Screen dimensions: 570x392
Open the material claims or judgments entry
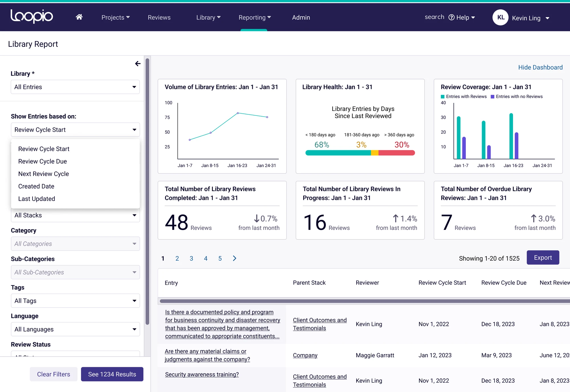[207, 355]
